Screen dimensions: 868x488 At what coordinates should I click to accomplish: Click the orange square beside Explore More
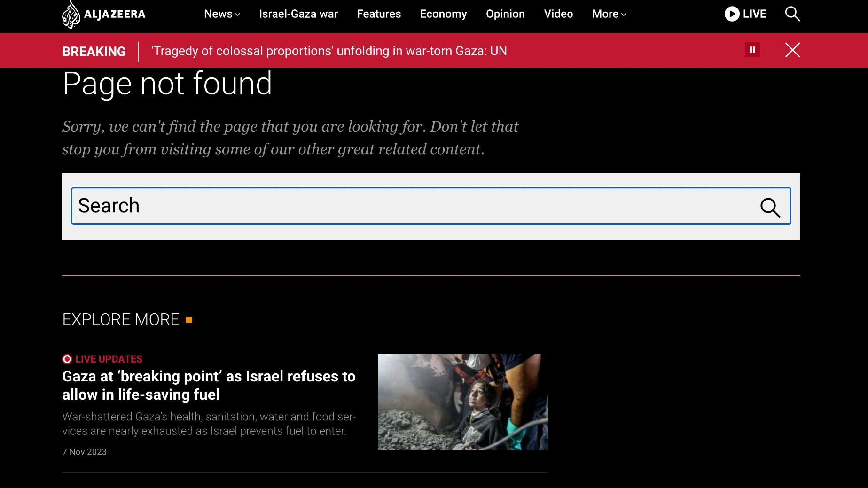pos(189,319)
